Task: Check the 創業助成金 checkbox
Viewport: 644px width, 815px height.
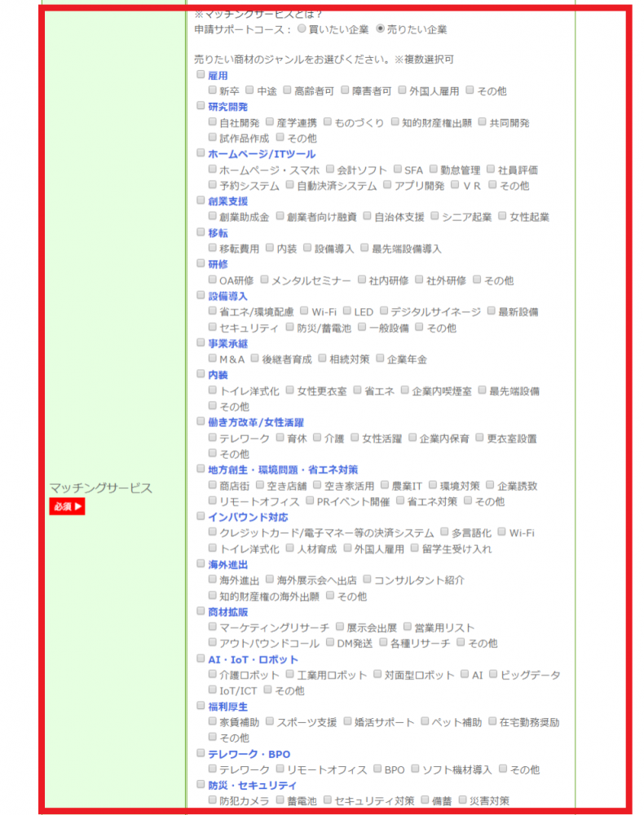Action: click(212, 216)
